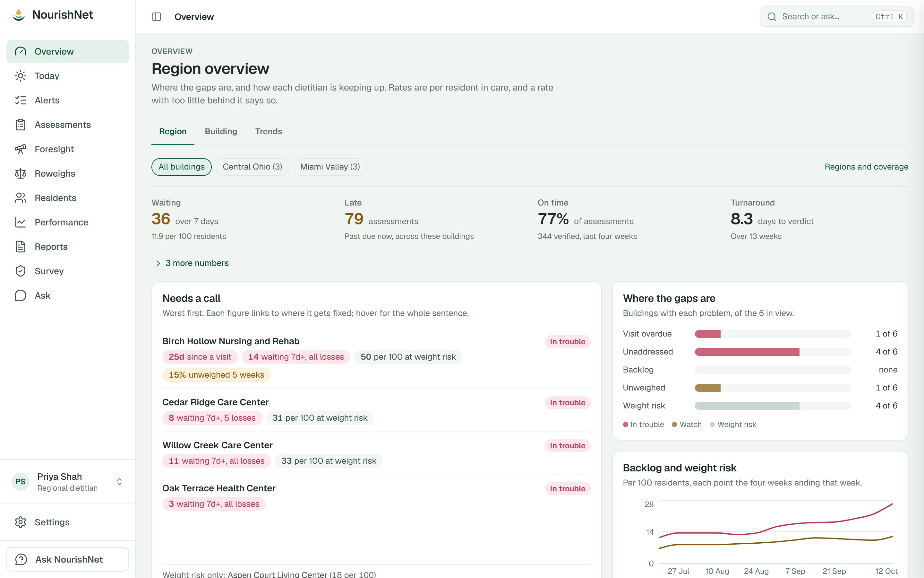Screen dimensions: 924x578
Task: Expand 3 more numbers
Action: tap(193, 263)
